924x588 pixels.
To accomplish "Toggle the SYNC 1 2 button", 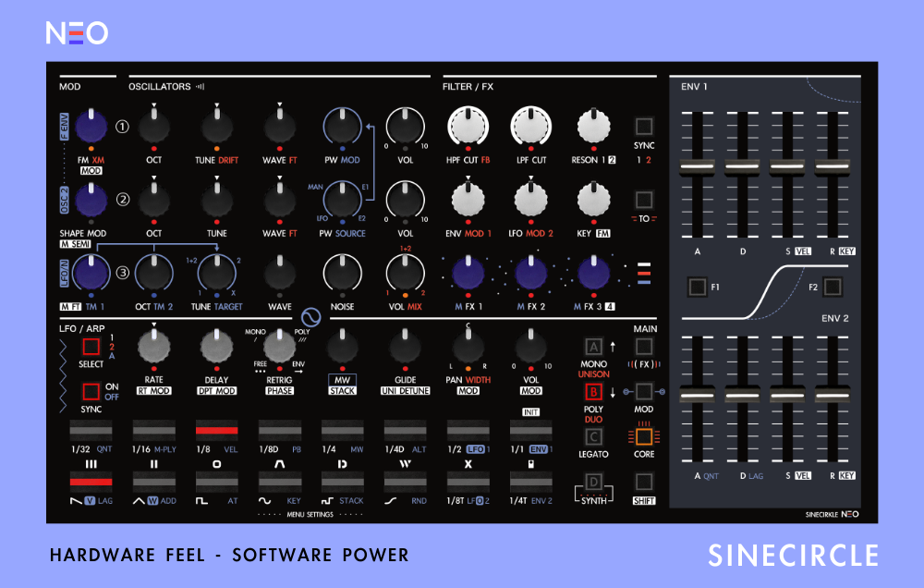I will tap(643, 127).
